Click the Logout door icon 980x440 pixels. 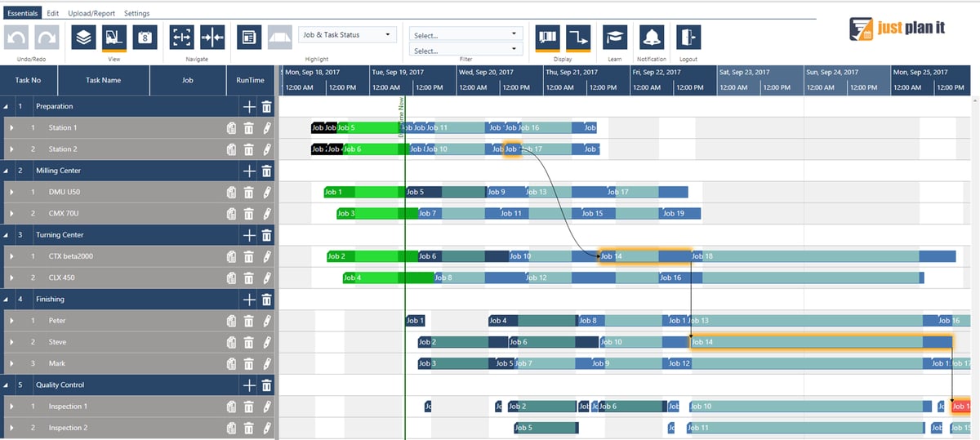tap(688, 38)
